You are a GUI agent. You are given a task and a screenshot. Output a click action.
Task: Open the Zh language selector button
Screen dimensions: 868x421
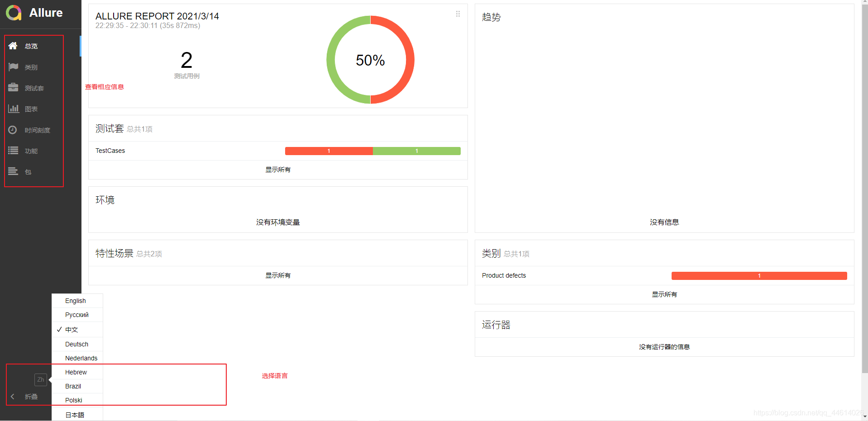41,380
